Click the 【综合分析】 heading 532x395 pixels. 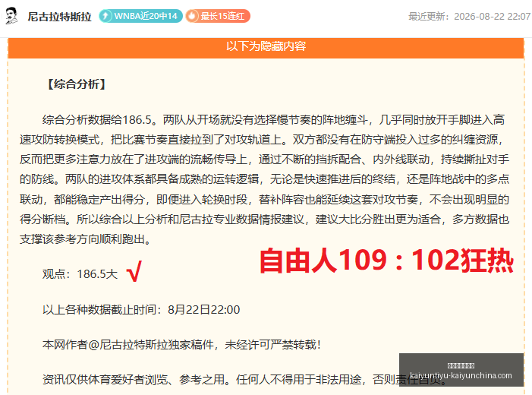(77, 84)
